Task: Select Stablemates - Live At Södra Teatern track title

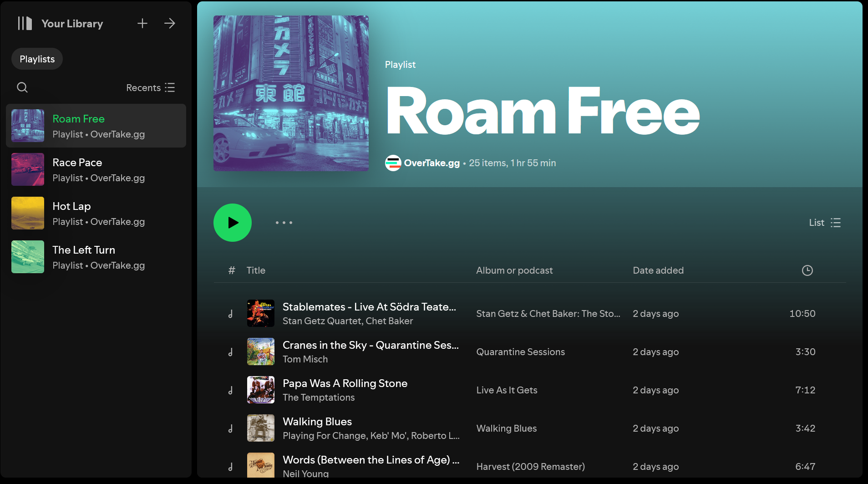Action: [369, 307]
